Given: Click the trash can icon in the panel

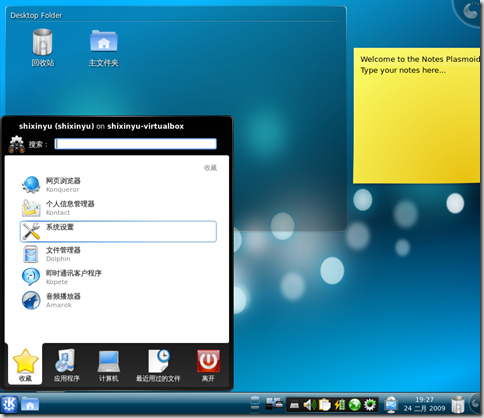Looking at the screenshot, I should tap(458, 404).
